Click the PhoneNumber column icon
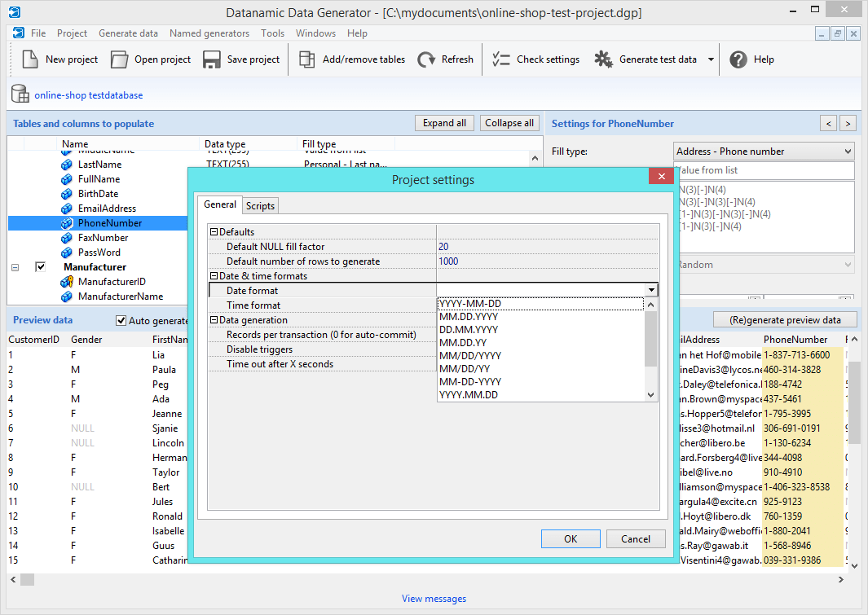Viewport: 868px width, 615px height. (x=67, y=223)
